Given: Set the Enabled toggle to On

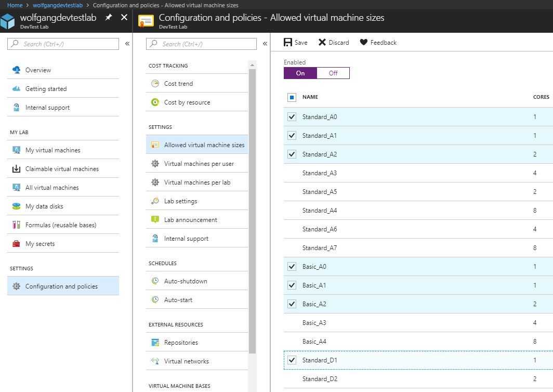Looking at the screenshot, I should pos(300,73).
